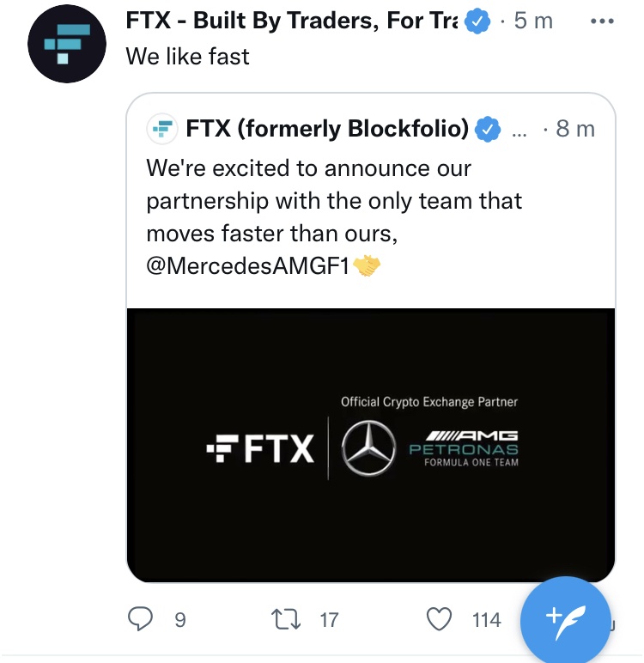Retweet using the retweet arrows icon
The height and width of the screenshot is (663, 644).
pos(283,618)
